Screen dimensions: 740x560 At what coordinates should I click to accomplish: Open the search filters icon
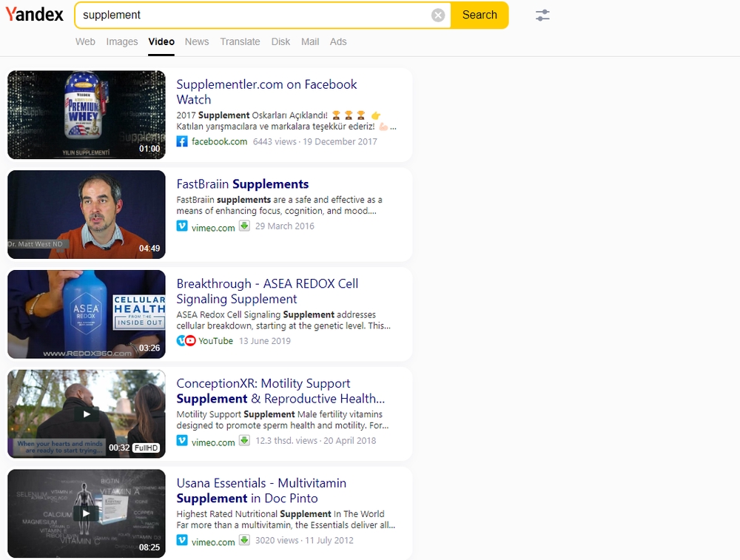click(542, 15)
